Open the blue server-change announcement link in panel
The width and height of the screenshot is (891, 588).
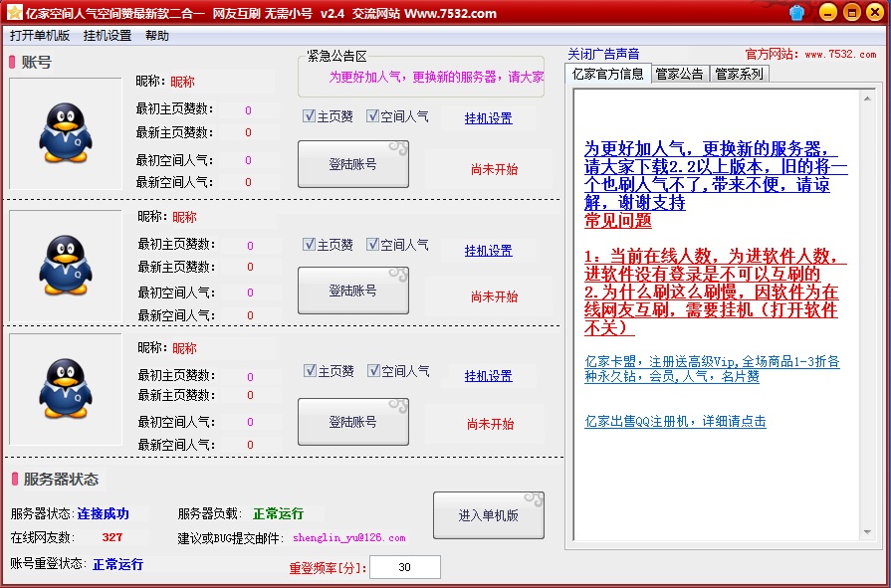716,175
